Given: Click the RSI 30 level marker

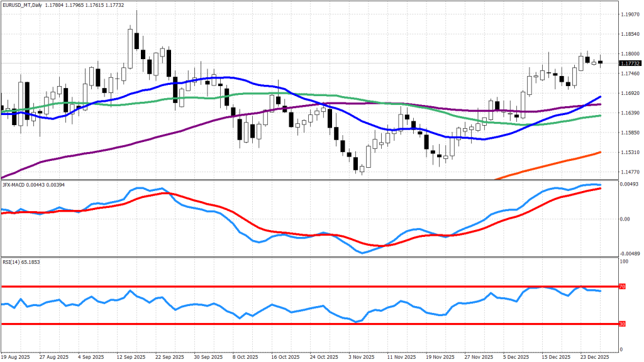Looking at the screenshot, I should (x=623, y=324).
